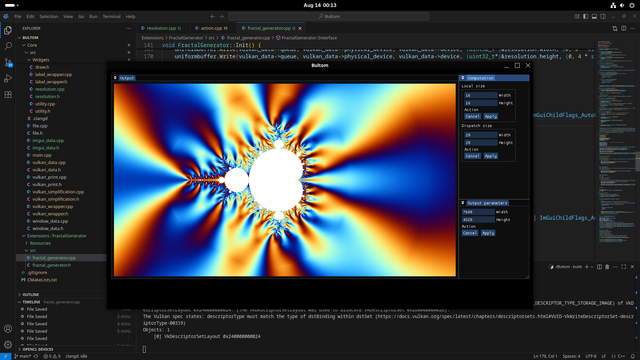Collapse the Computation panel arrow
640x360 pixels.
(463, 78)
